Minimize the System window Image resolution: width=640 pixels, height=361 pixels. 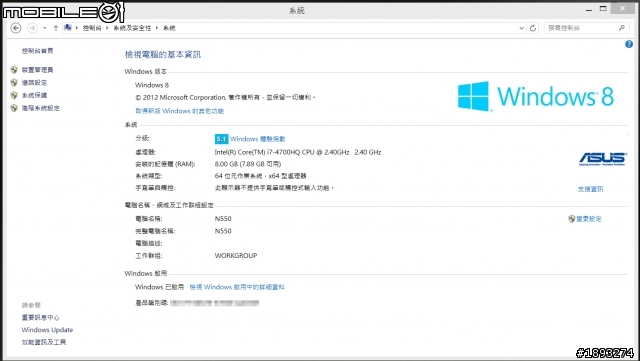point(589,9)
